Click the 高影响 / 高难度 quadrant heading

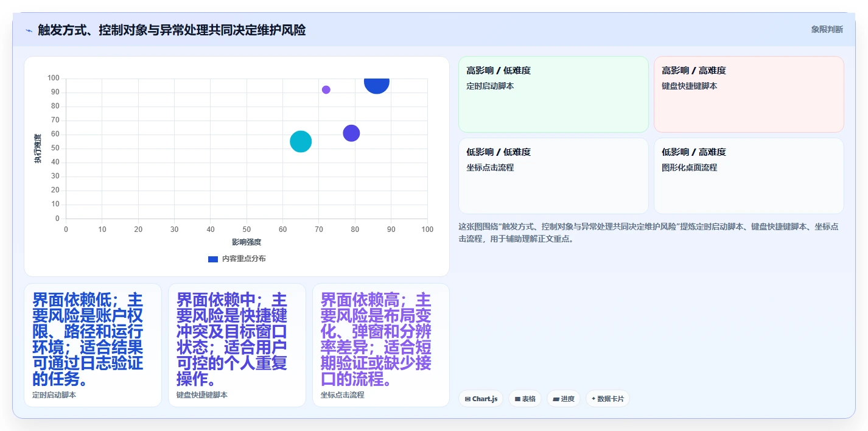(694, 71)
